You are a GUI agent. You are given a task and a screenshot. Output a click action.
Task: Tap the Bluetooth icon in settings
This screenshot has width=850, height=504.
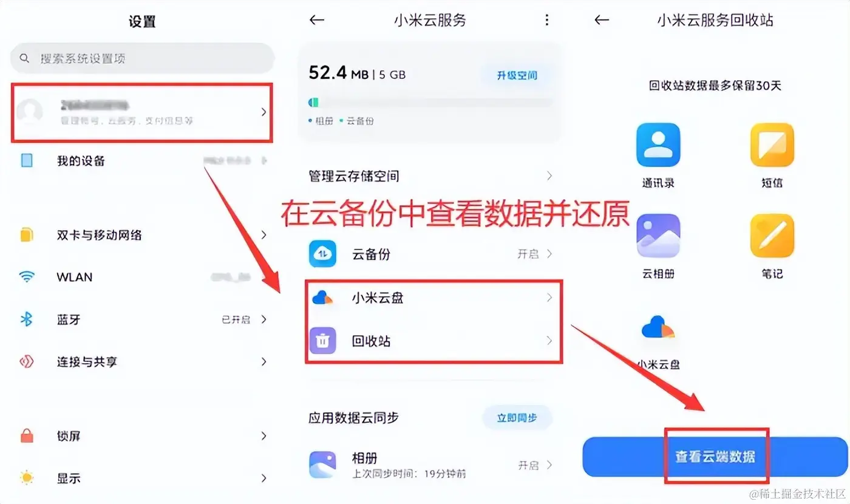tap(27, 319)
